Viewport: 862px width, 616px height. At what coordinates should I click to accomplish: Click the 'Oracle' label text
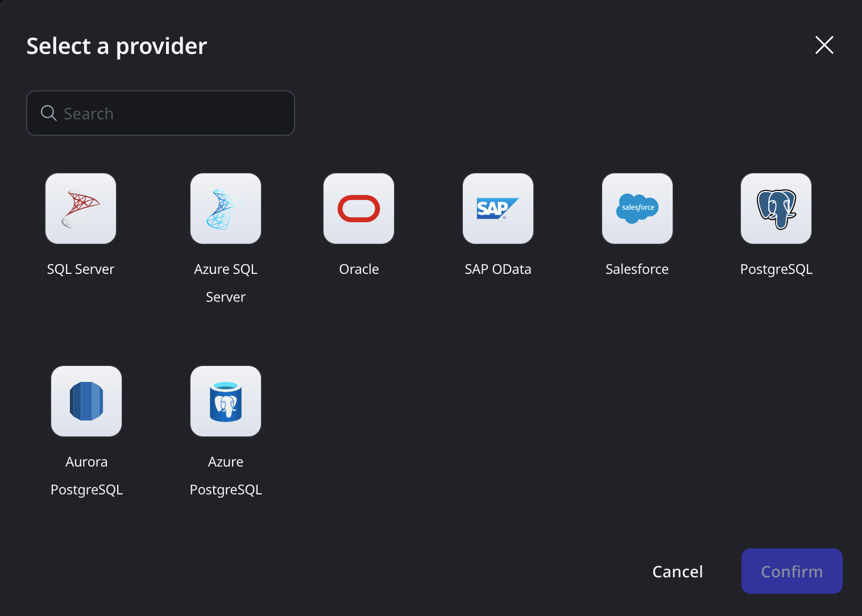[359, 269]
